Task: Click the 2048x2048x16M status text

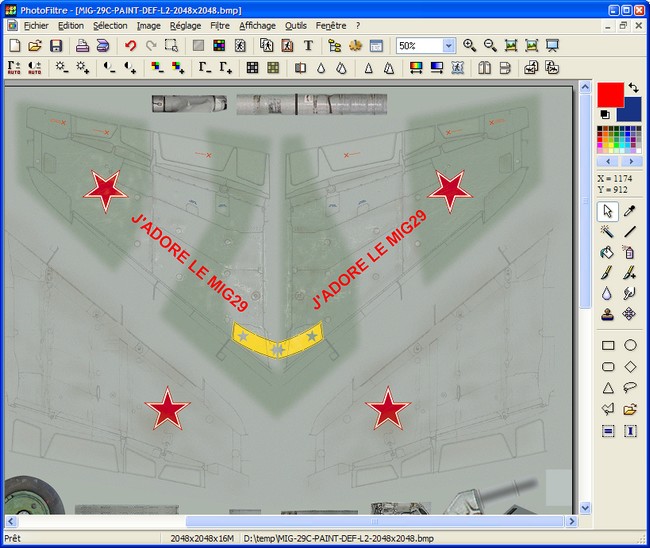Action: 202,538
